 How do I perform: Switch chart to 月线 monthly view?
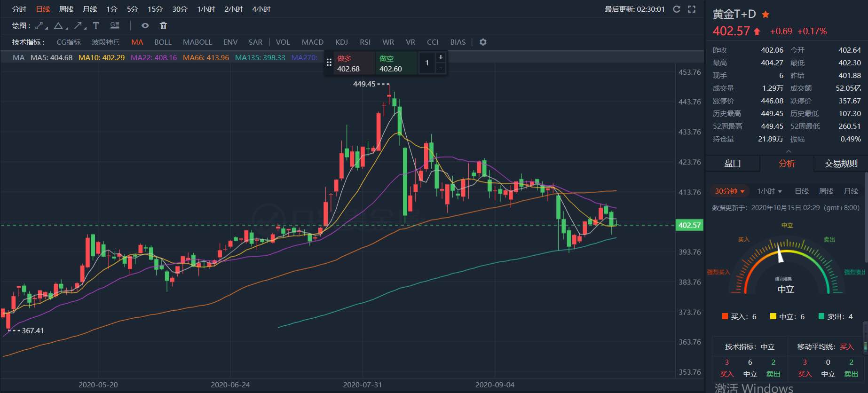90,9
